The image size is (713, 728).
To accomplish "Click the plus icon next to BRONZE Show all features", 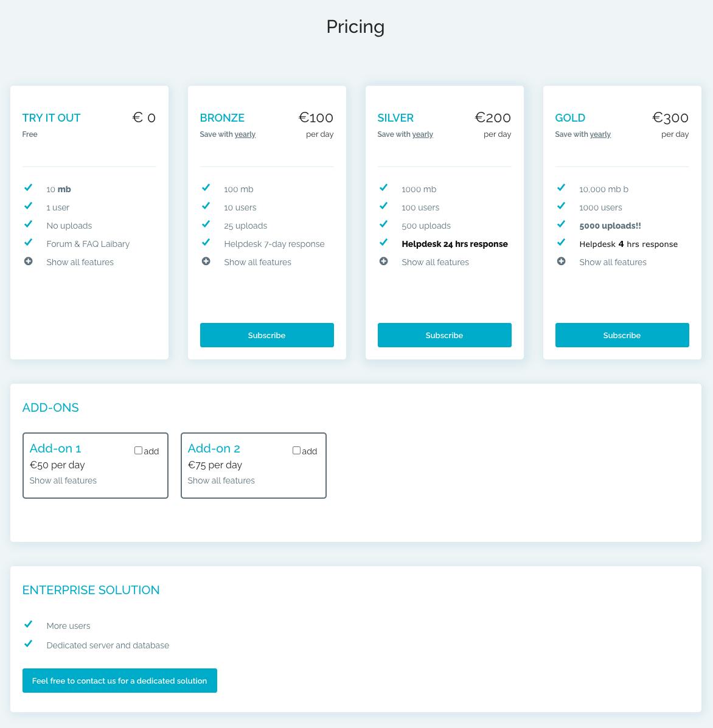I will click(x=206, y=261).
